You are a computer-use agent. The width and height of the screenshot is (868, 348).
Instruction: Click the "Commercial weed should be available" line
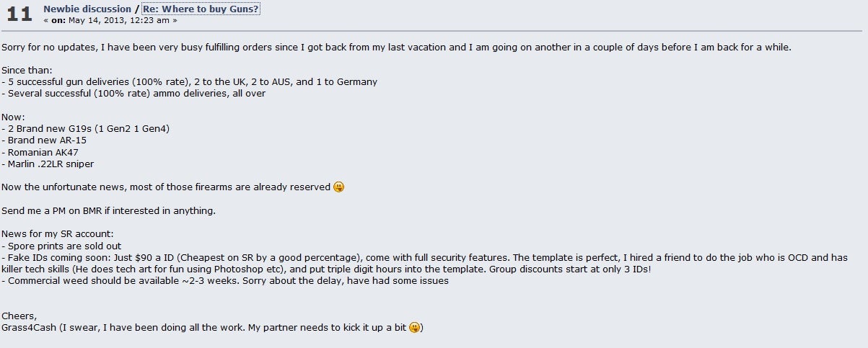click(225, 281)
